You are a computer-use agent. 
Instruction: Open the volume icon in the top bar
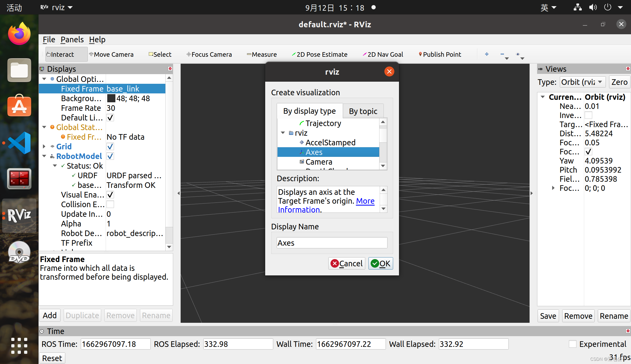click(x=593, y=7)
